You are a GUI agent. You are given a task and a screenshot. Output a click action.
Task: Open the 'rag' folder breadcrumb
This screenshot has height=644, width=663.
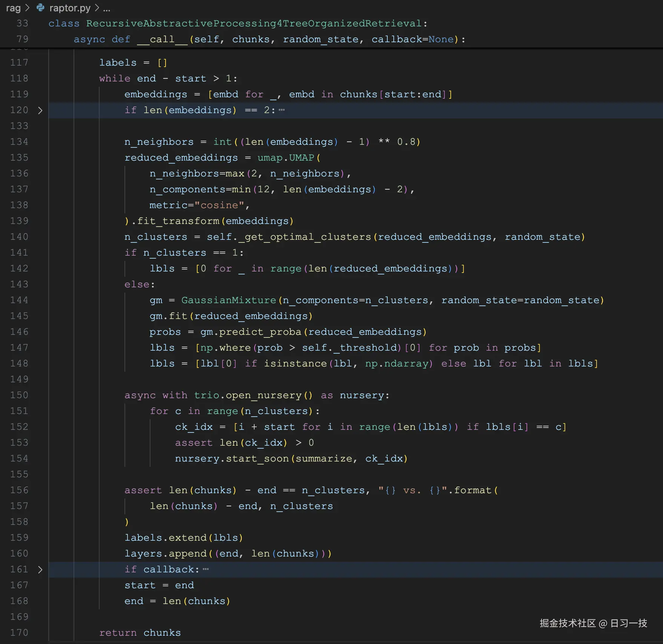tap(13, 8)
